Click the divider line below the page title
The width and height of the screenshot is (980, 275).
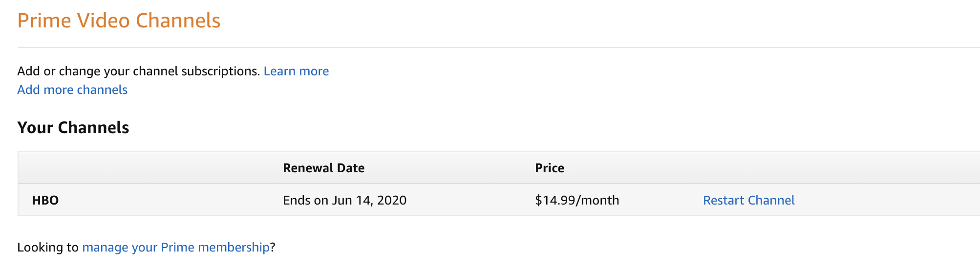point(489,47)
